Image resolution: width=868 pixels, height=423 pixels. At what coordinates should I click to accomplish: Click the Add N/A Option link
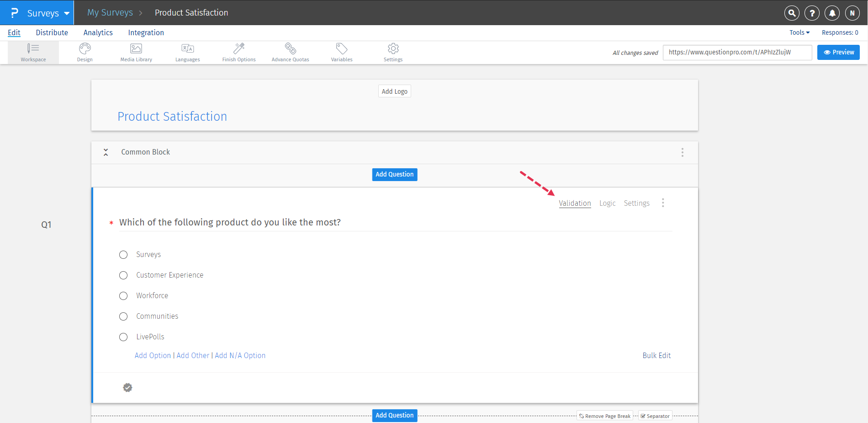point(240,355)
